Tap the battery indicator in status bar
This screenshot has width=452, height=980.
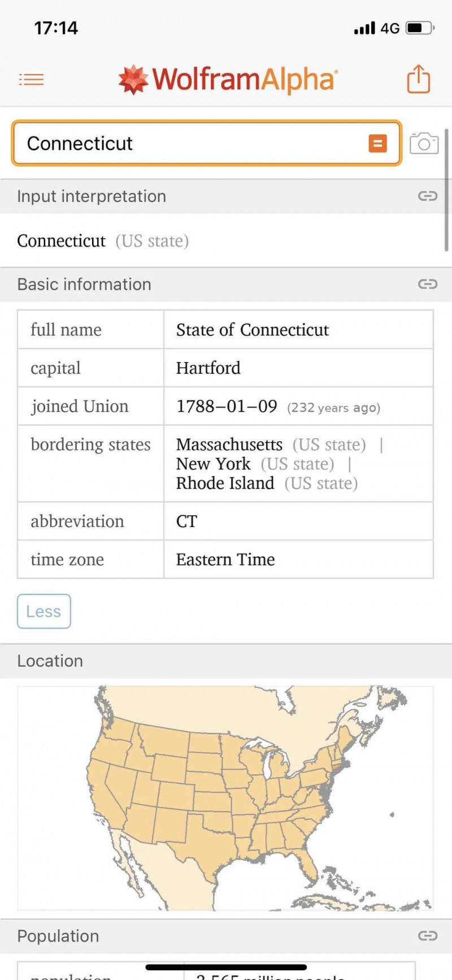pyautogui.click(x=420, y=28)
